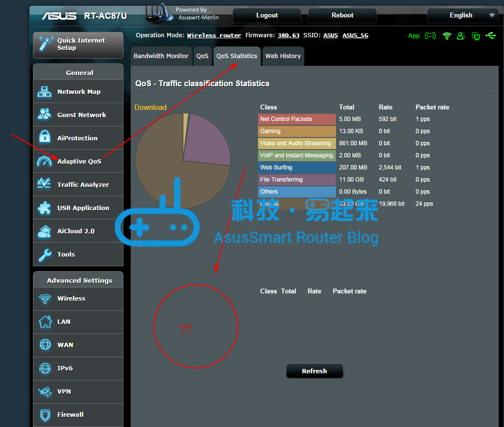Click the 11.00 GB total value
This screenshot has height=427, width=504.
[351, 180]
